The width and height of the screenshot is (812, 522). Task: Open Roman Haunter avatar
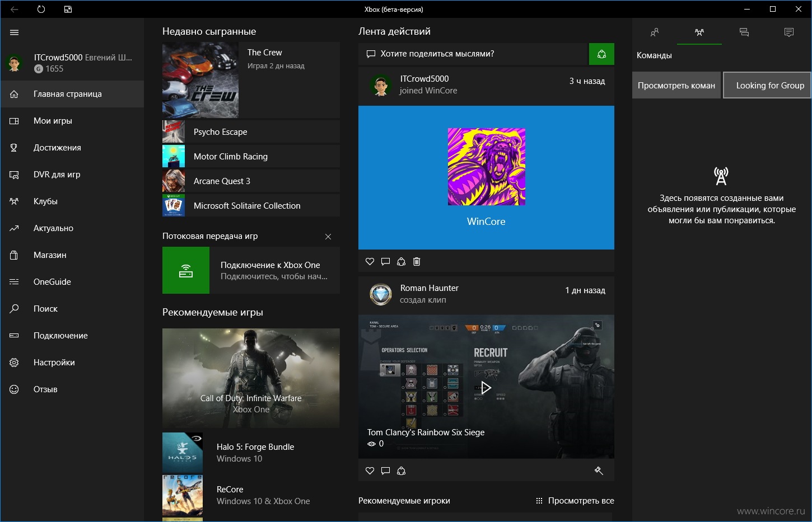point(381,294)
